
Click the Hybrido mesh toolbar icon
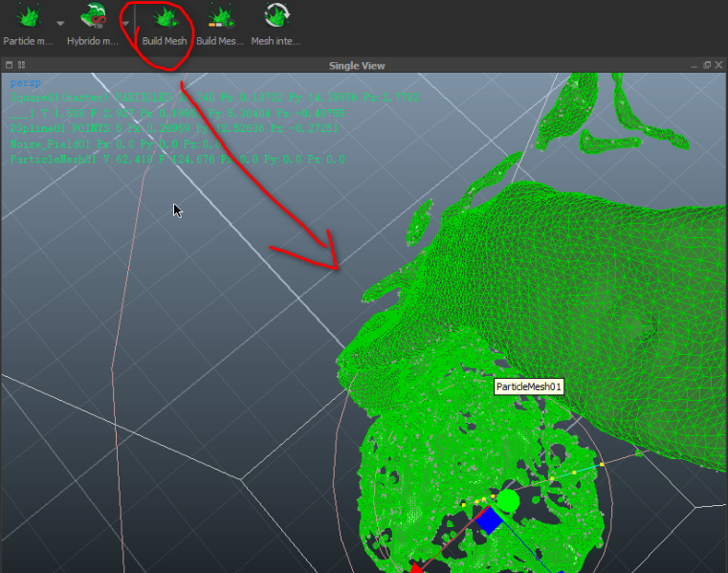(93, 16)
